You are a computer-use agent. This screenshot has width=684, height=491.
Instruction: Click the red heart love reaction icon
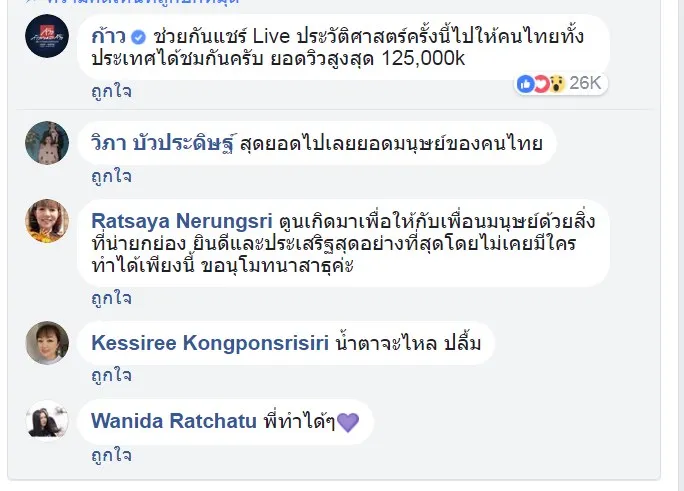[x=541, y=84]
